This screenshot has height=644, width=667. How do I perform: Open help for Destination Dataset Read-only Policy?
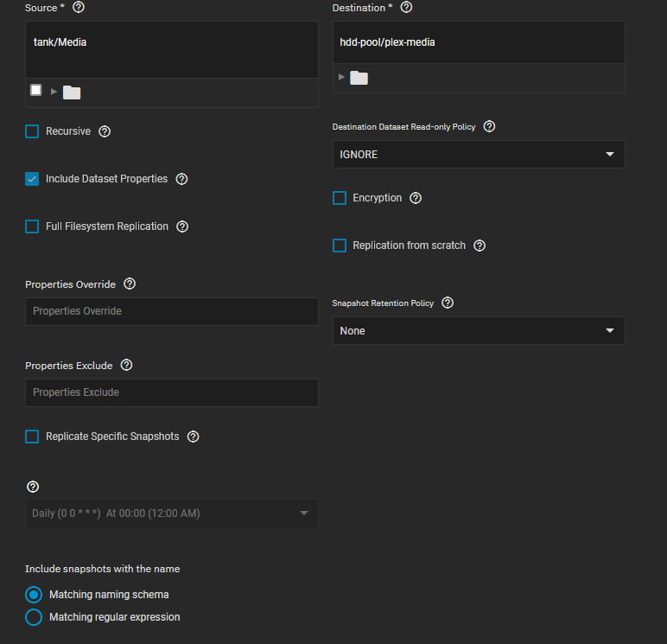click(x=489, y=126)
